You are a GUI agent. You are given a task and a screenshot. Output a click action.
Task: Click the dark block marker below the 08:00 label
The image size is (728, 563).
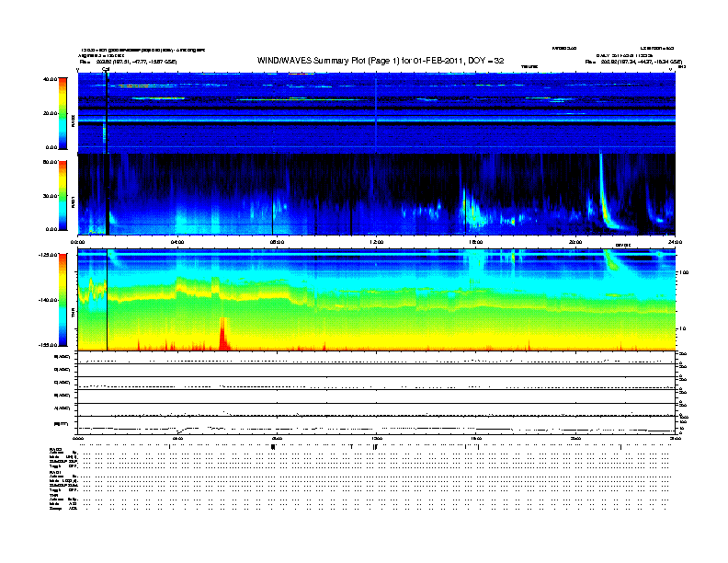pyautogui.click(x=273, y=447)
